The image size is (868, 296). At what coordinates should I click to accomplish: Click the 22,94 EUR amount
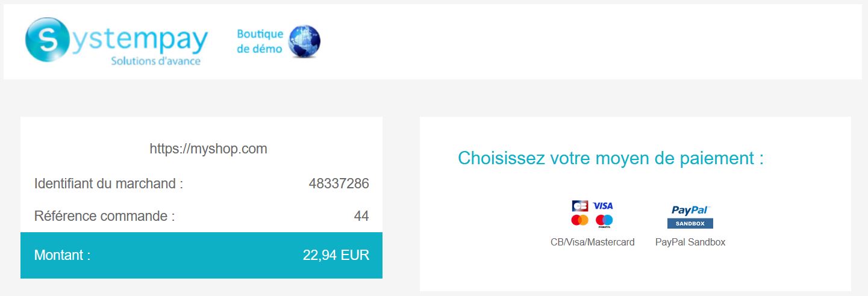(x=336, y=255)
